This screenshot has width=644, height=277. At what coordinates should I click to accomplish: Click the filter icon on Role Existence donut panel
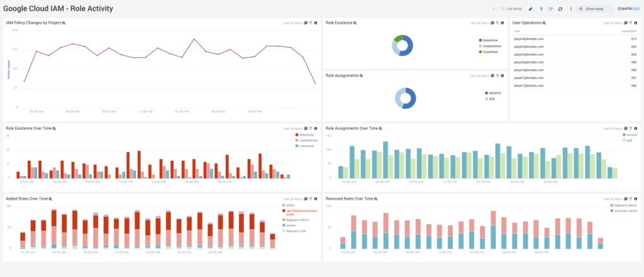click(497, 23)
